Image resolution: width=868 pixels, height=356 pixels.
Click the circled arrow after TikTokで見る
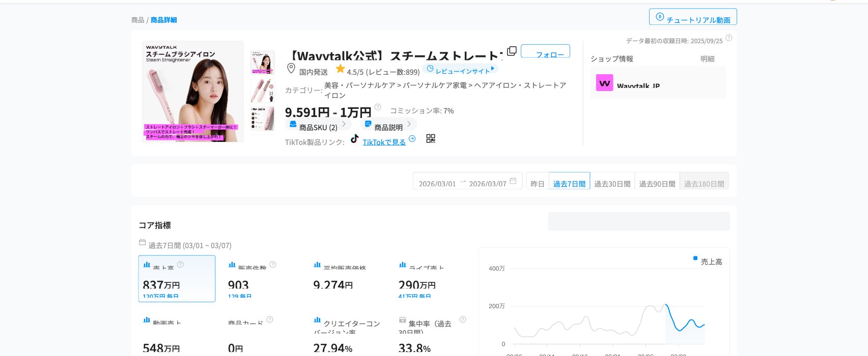pyautogui.click(x=412, y=138)
